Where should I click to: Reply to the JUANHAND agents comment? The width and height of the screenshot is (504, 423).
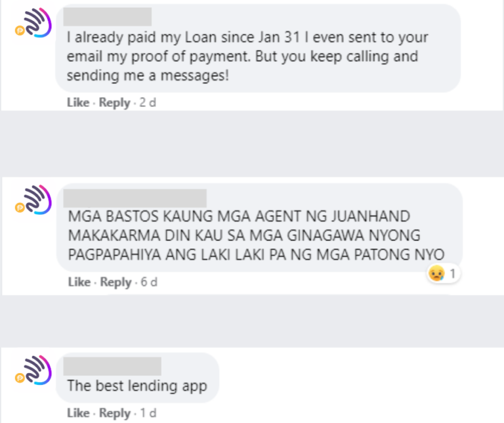[x=115, y=282]
